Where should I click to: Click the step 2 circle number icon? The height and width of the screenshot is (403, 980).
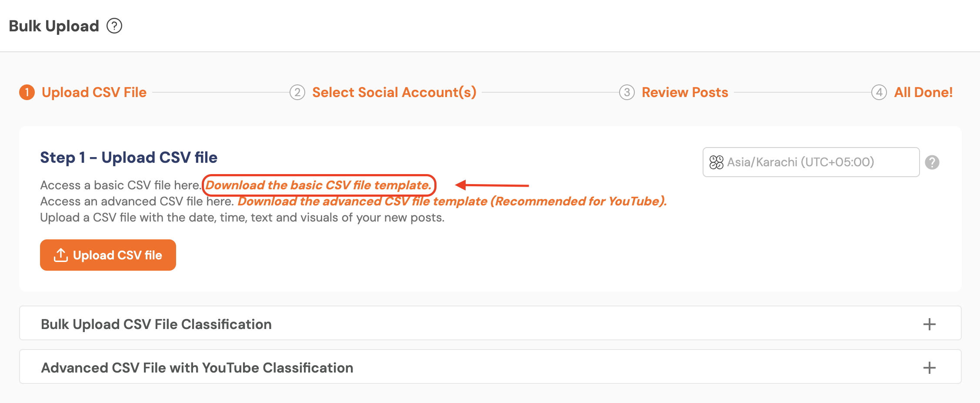pos(297,92)
